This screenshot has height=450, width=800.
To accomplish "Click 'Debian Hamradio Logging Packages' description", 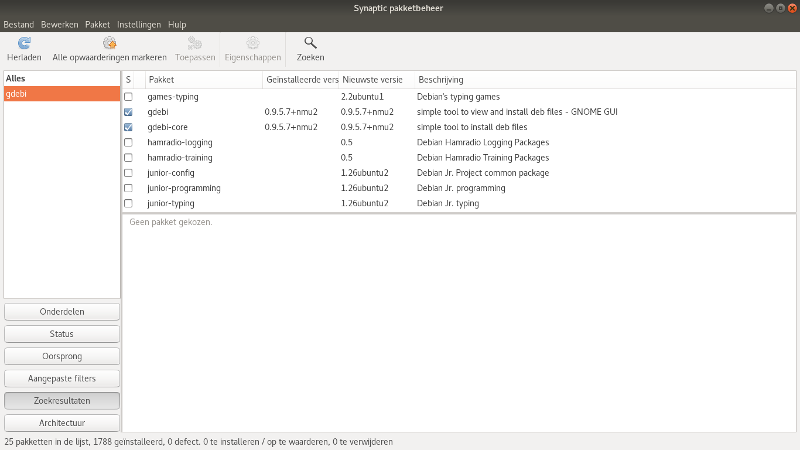I will [x=483, y=142].
